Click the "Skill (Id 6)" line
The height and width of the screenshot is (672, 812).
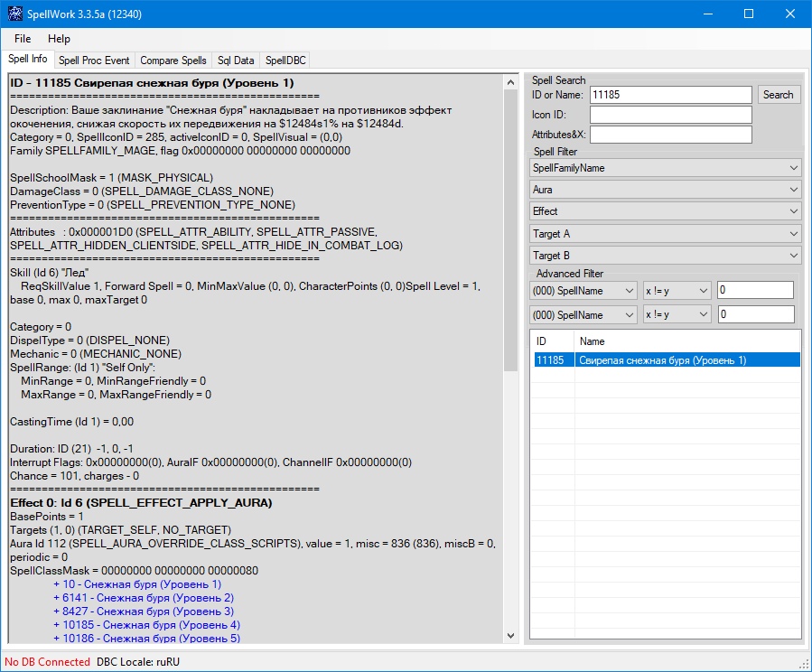coord(49,272)
